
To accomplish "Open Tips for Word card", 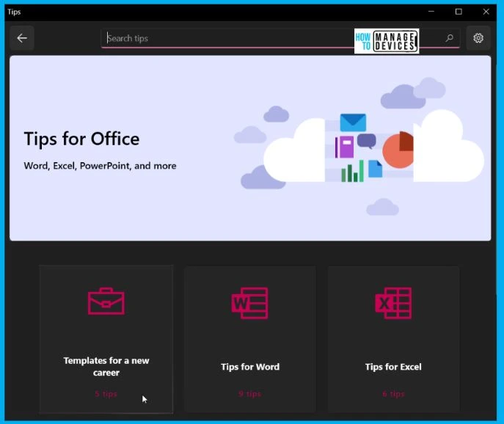I will tap(249, 339).
